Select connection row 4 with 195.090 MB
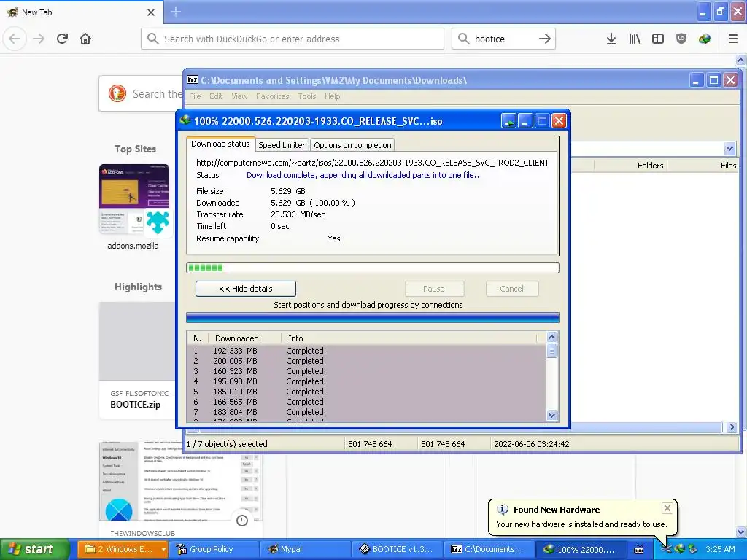The image size is (747, 560). [365, 381]
